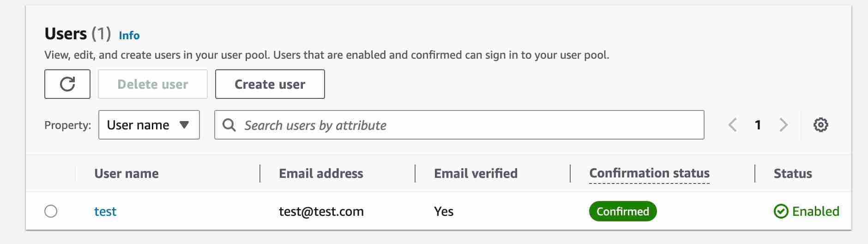
Task: Click the dropdown arrow beside User name
Action: pos(184,125)
